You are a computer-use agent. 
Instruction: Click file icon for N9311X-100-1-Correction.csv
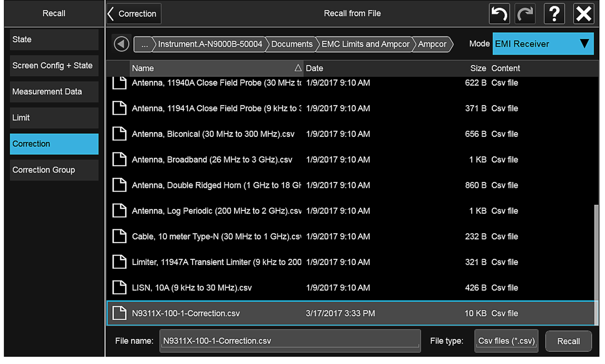click(119, 313)
